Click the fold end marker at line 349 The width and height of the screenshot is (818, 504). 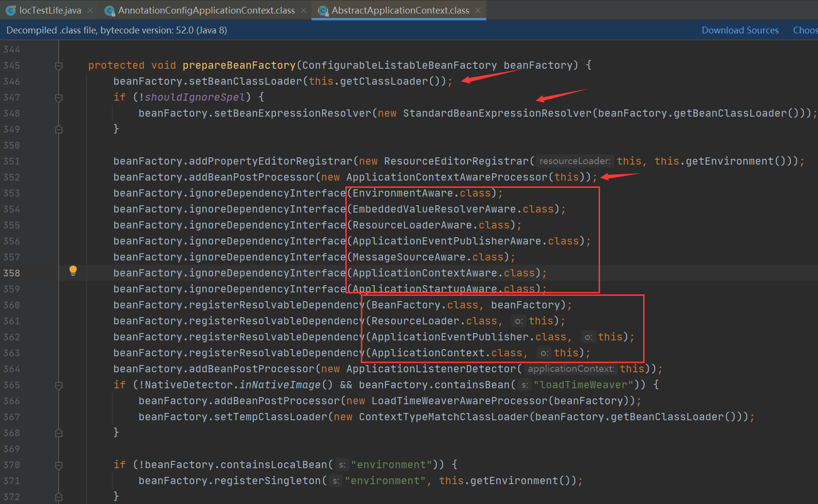tap(59, 129)
